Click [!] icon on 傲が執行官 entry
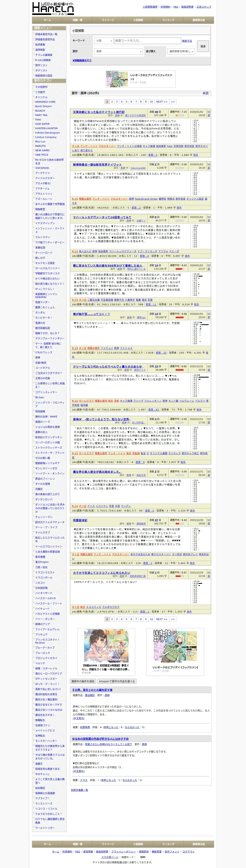Image resolution: width=246 pixels, height=868 pixels. click(x=209, y=314)
